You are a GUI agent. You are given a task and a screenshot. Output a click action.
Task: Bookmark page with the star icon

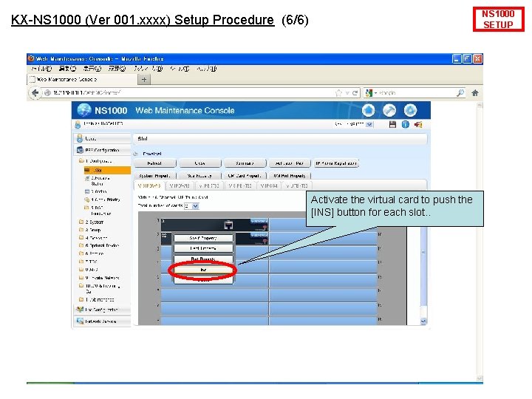tap(338, 92)
